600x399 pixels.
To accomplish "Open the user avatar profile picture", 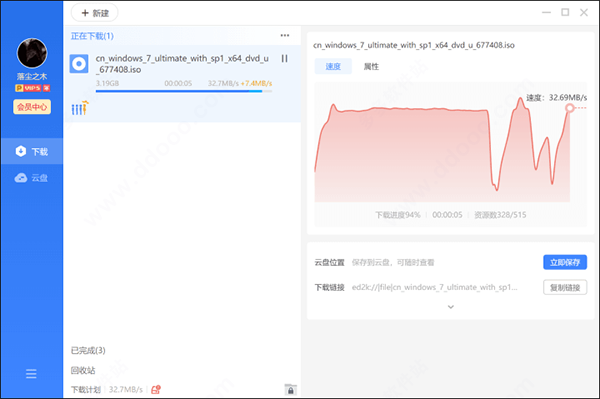I will click(32, 53).
